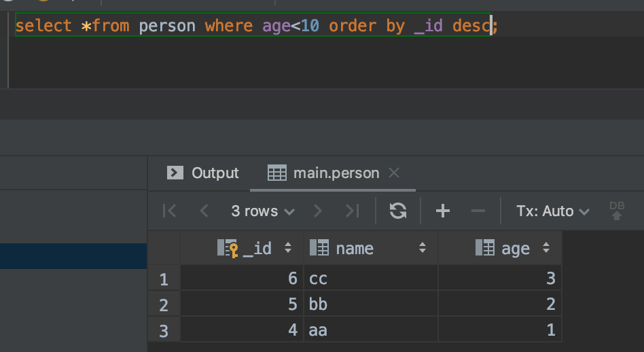Open the Tx: Auto transaction mode dropdown
This screenshot has width=644, height=352.
(552, 211)
